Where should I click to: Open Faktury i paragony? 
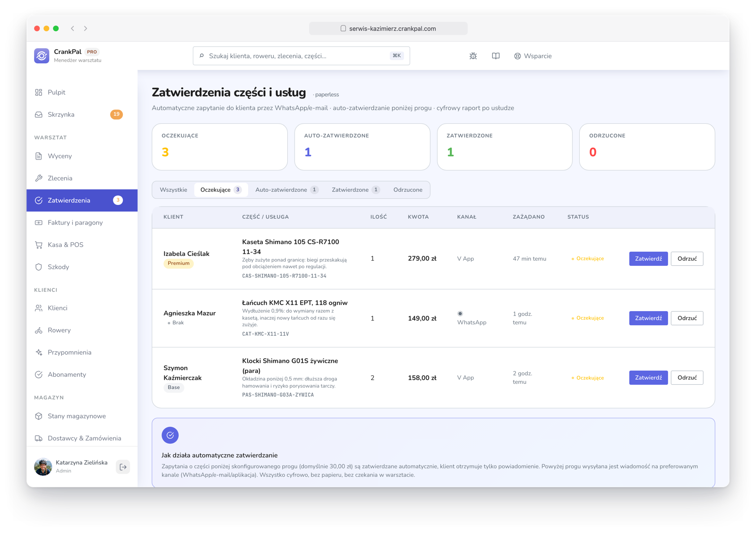(x=82, y=222)
